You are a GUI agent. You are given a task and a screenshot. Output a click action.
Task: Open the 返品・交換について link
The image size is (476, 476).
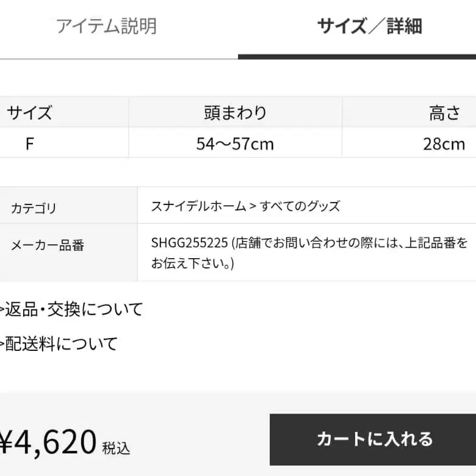pos(74,309)
